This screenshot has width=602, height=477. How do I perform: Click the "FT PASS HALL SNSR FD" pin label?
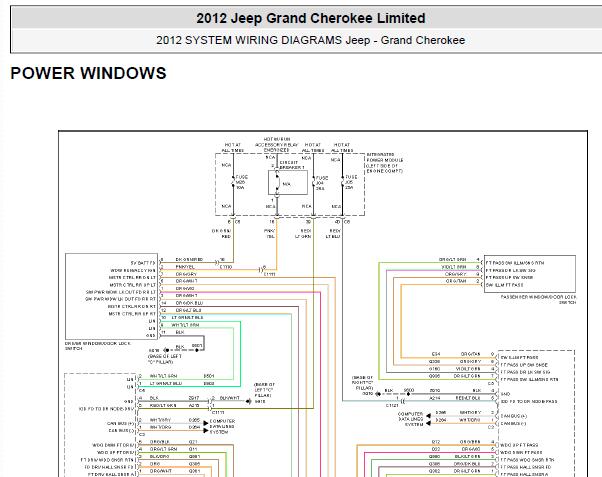tap(525, 467)
